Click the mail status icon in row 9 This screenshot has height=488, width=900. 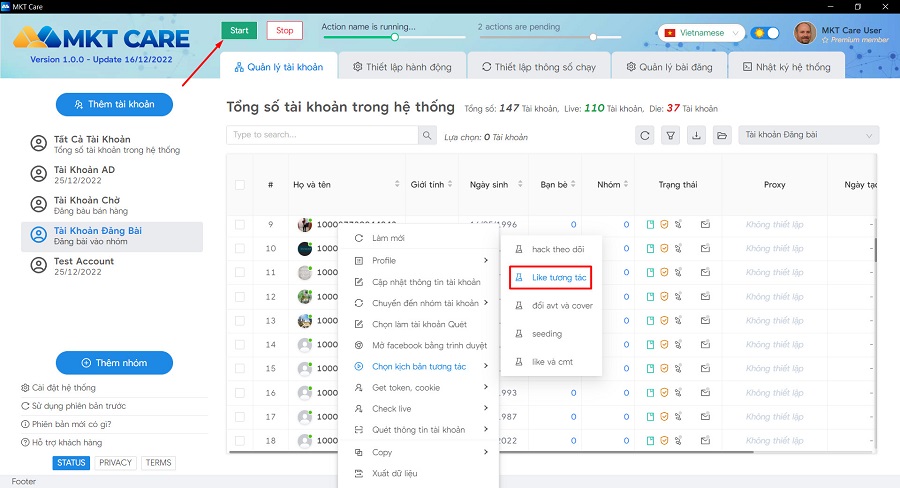click(705, 224)
